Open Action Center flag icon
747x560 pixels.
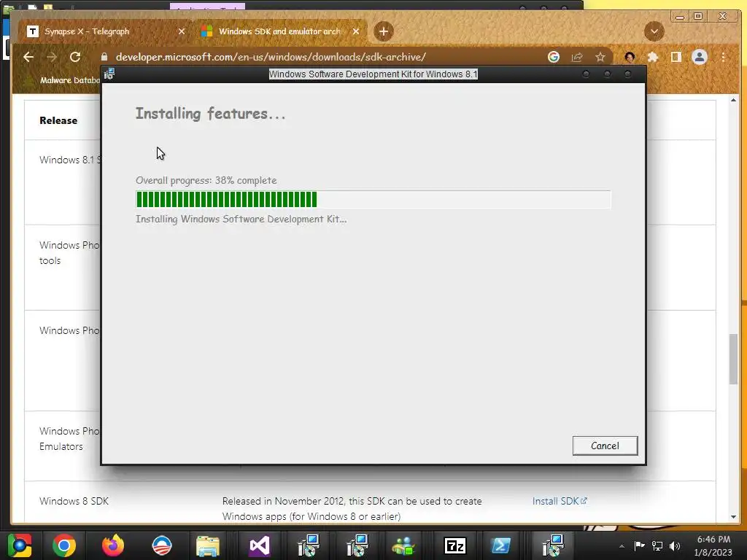(639, 545)
